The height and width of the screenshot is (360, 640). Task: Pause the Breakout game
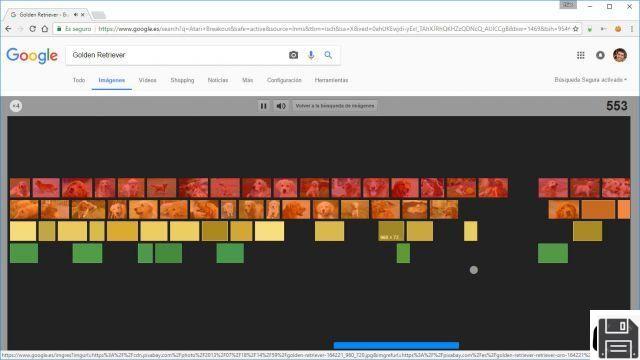point(264,106)
